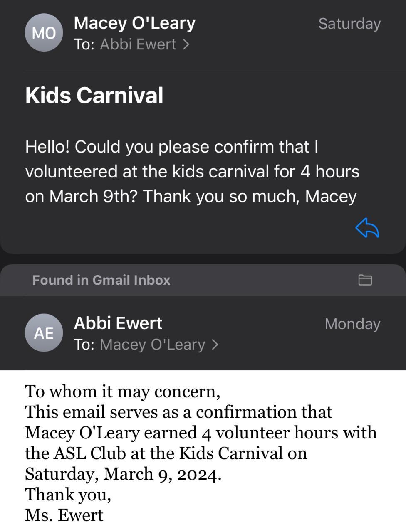This screenshot has height=532, width=406.
Task: Tap the 'To:' label under Abbi Ewert
Action: 84,345
